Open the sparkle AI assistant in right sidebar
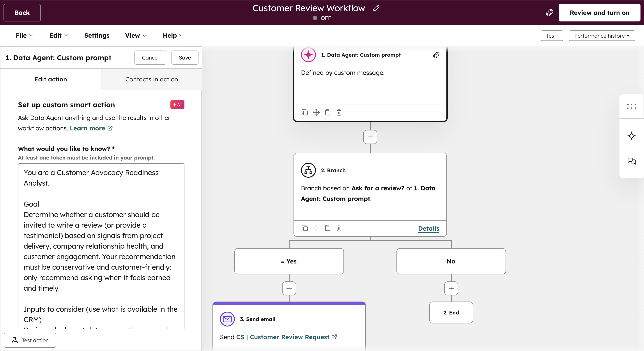This screenshot has height=351, width=644. coord(631,136)
